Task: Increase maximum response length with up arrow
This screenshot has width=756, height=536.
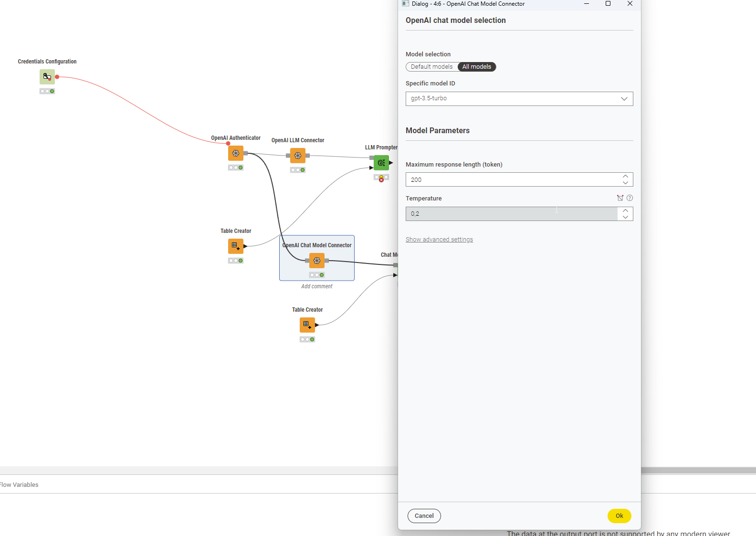Action: [x=625, y=176]
